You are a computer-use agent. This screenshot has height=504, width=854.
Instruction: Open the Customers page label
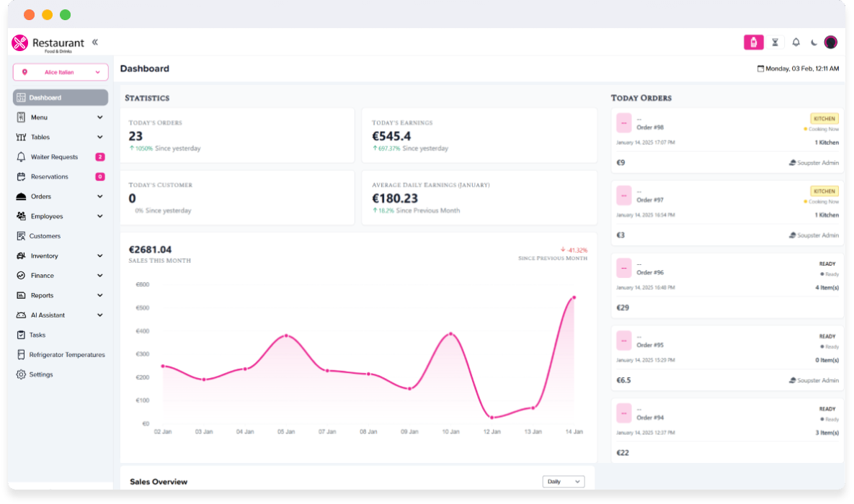(x=45, y=235)
